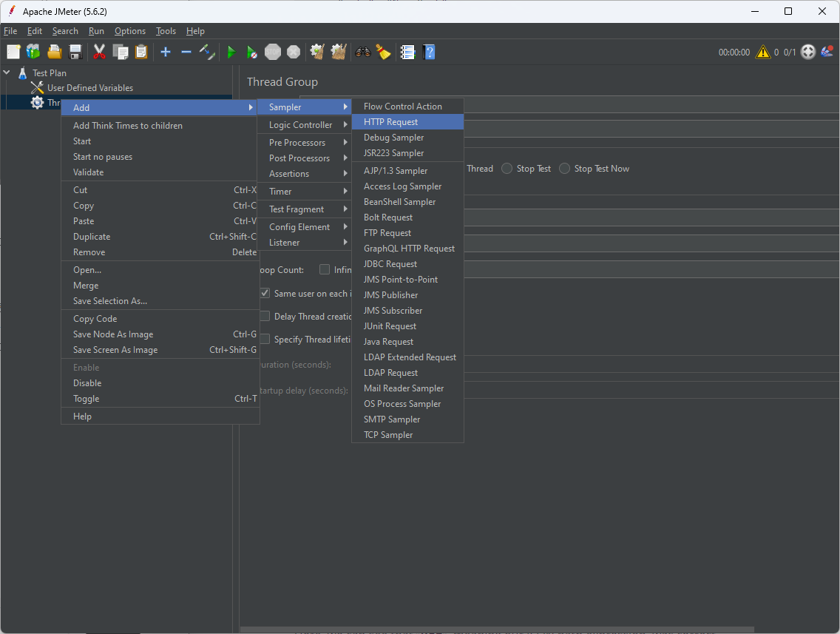The width and height of the screenshot is (840, 634).
Task: Select the Stop Test Now radio button
Action: [x=564, y=168]
